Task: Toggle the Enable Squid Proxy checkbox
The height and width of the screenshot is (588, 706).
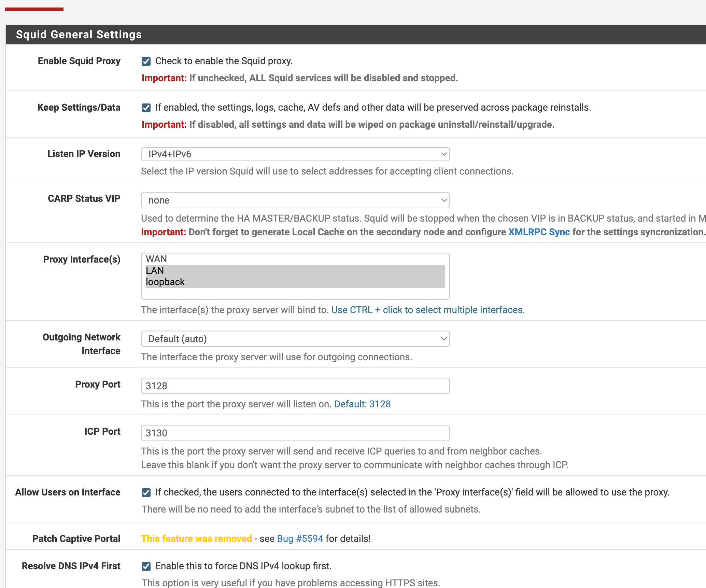Action: pyautogui.click(x=146, y=61)
